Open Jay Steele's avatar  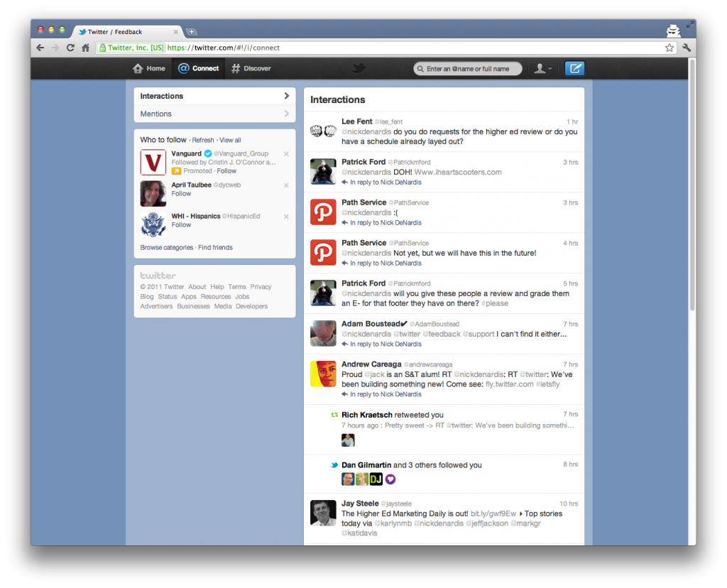click(x=323, y=513)
